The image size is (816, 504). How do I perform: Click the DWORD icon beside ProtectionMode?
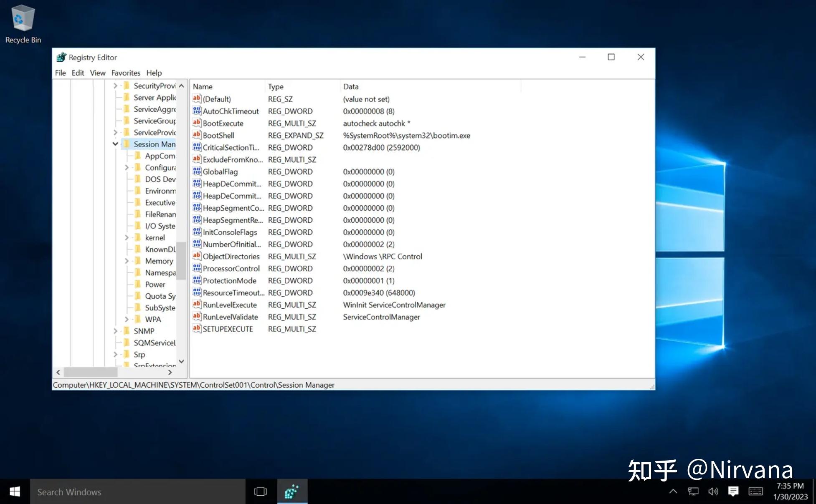[196, 280]
